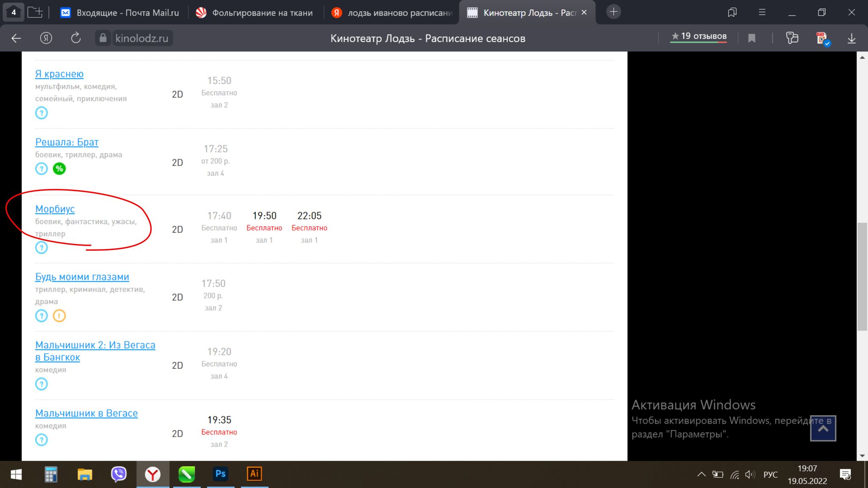Click info icon under Мальчишник 2
The width and height of the screenshot is (868, 488).
[41, 384]
